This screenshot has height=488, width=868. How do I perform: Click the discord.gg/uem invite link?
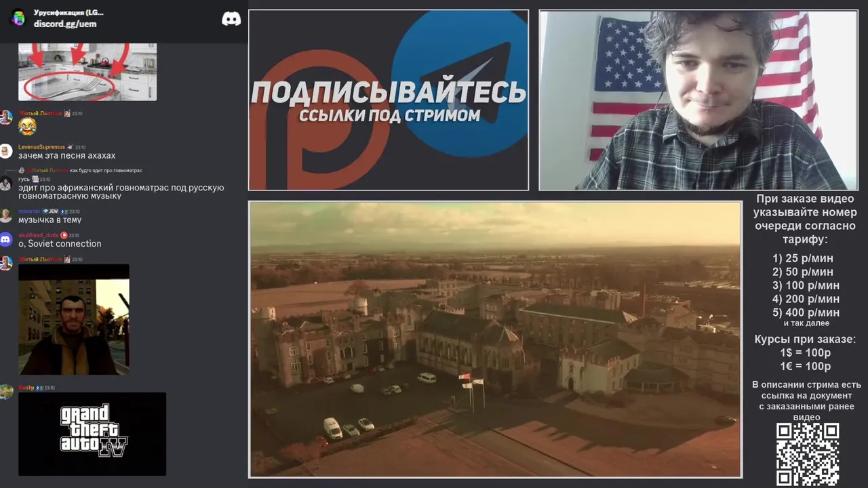[x=65, y=24]
